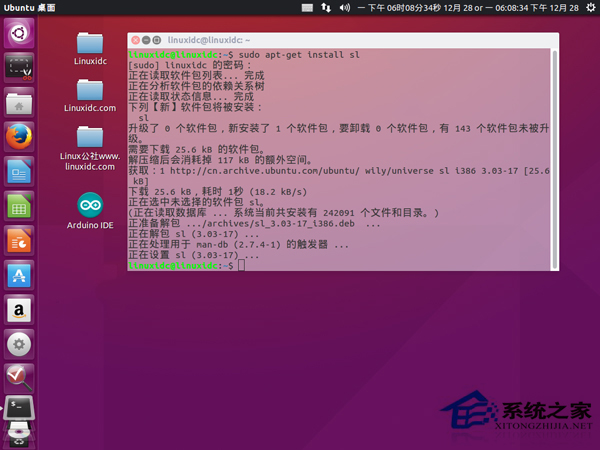Minimize the linuxidc terminal window
The image size is (600, 450).
pos(146,40)
